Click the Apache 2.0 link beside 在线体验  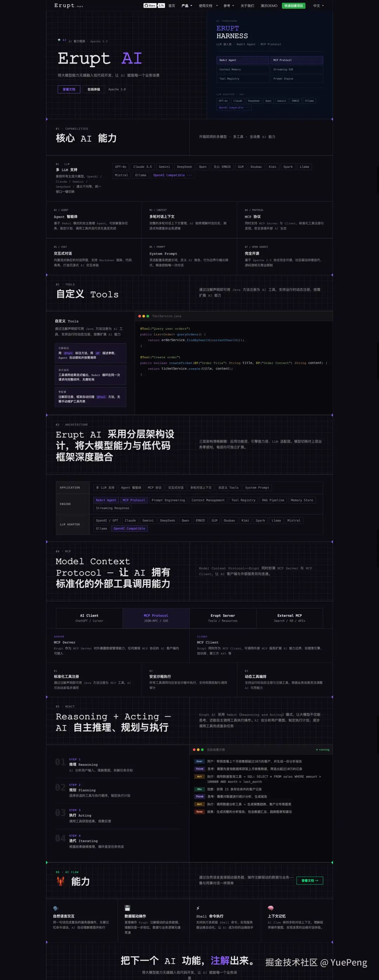(x=117, y=90)
